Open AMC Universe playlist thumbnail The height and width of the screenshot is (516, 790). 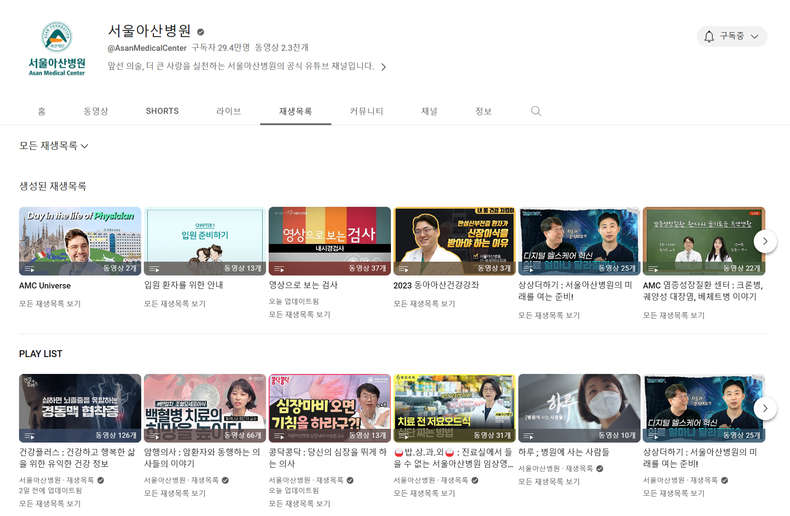80,241
